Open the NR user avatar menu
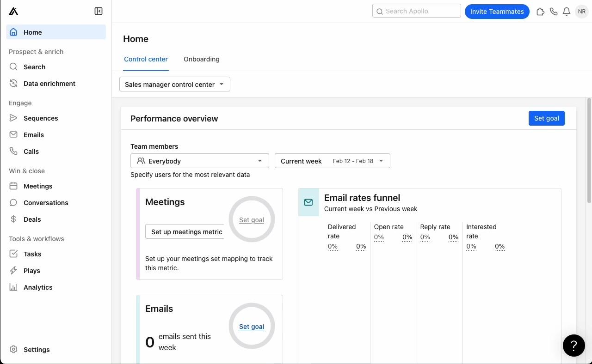592x364 pixels. 581,12
